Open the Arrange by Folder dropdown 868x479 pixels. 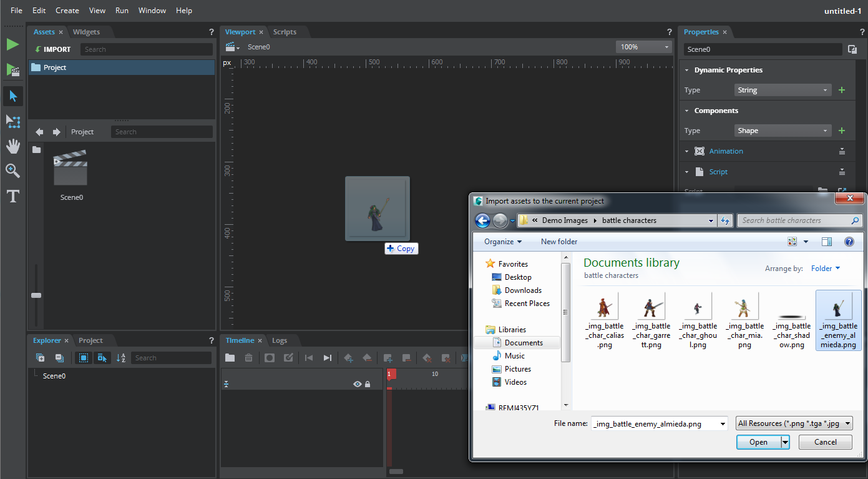(x=826, y=269)
